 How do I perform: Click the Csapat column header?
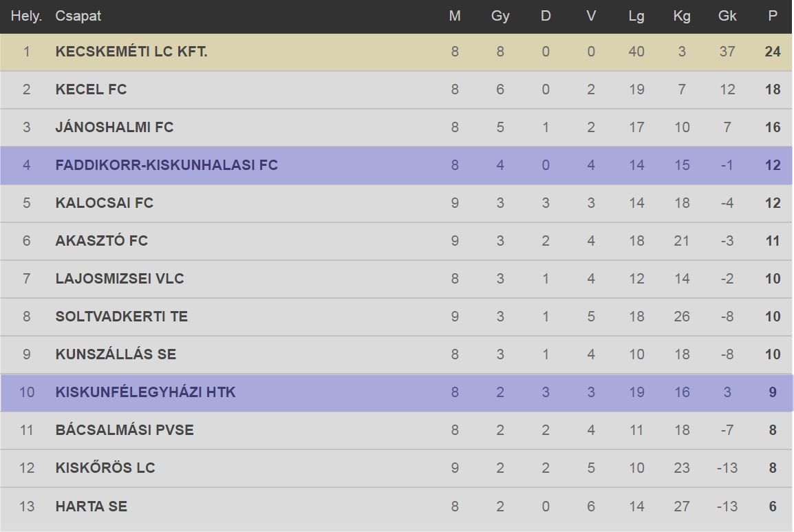(78, 16)
